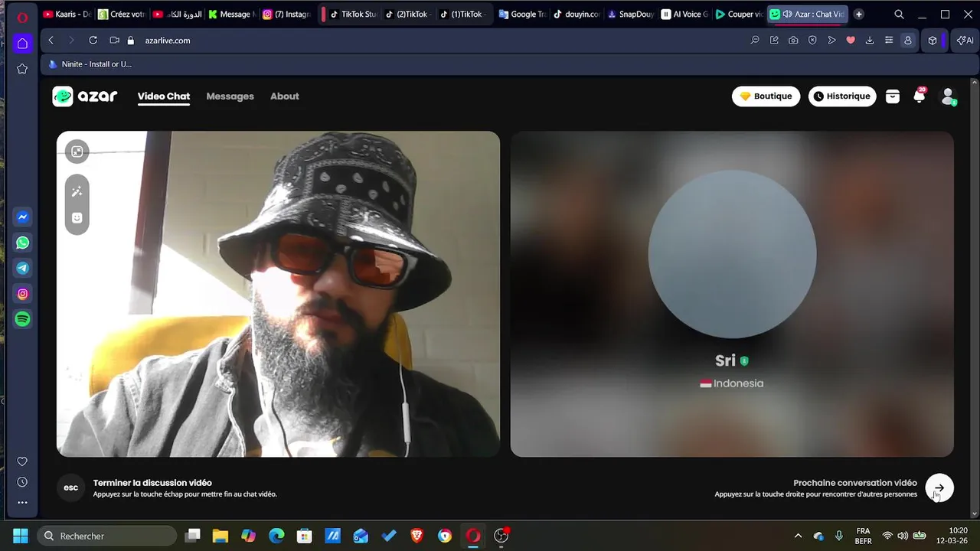Open Brave browser from taskbar
Screen dimensions: 980x551
416,536
